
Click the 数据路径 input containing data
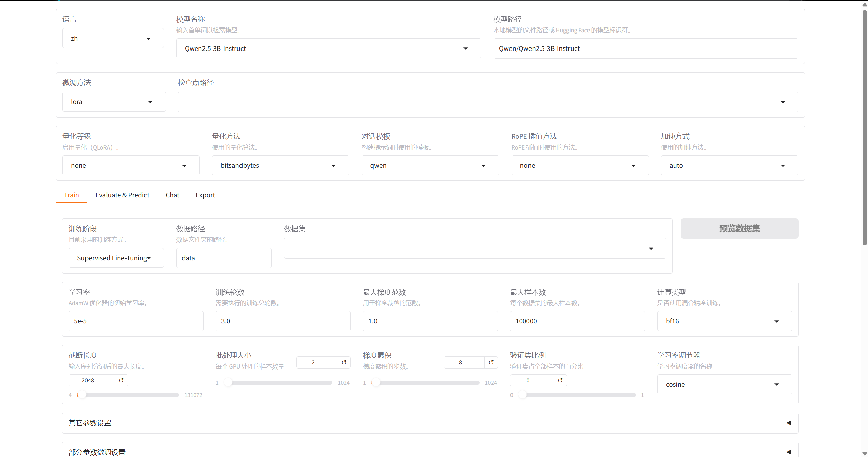(x=224, y=258)
